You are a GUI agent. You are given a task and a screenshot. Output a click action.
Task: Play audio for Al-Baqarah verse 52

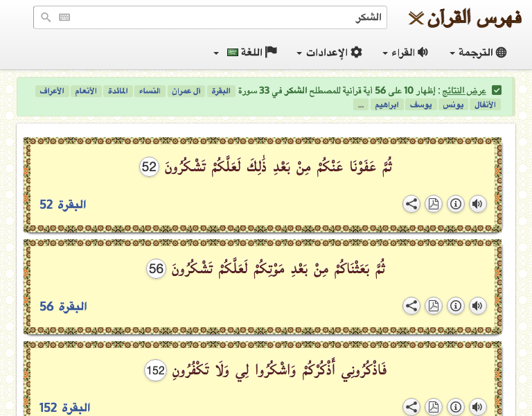click(477, 204)
